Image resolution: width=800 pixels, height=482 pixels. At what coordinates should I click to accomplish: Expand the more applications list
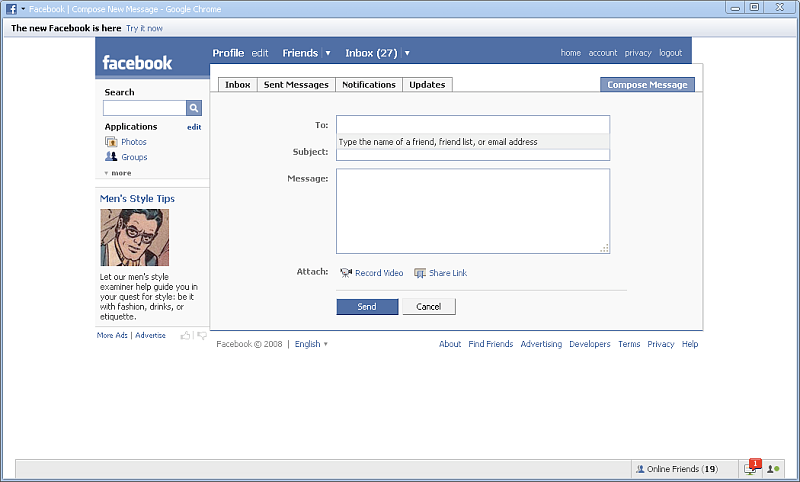[x=118, y=173]
